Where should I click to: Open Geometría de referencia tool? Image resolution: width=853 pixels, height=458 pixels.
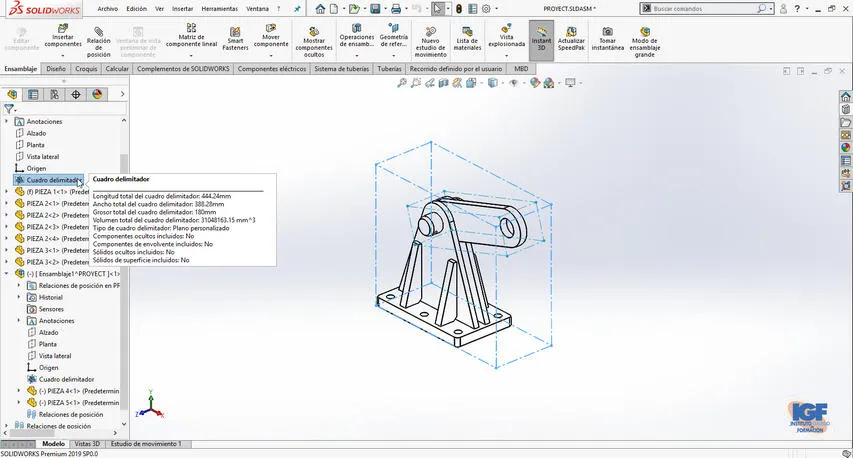394,36
